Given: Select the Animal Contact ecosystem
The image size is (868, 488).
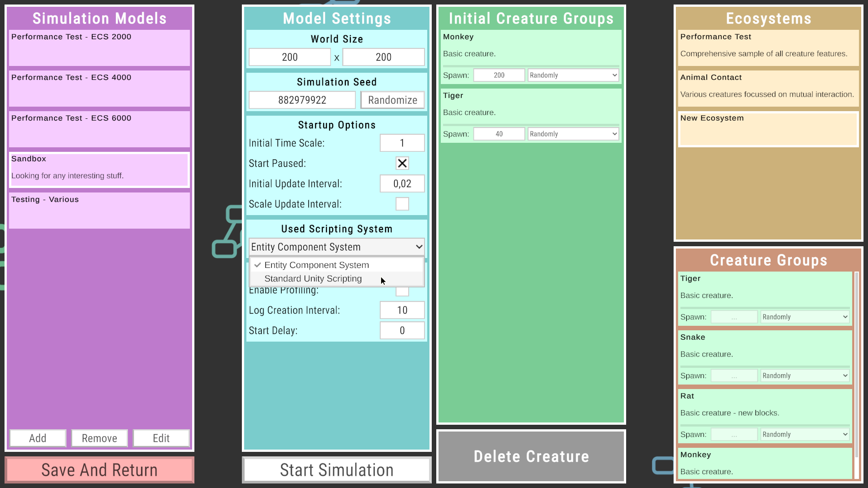Looking at the screenshot, I should click(768, 88).
